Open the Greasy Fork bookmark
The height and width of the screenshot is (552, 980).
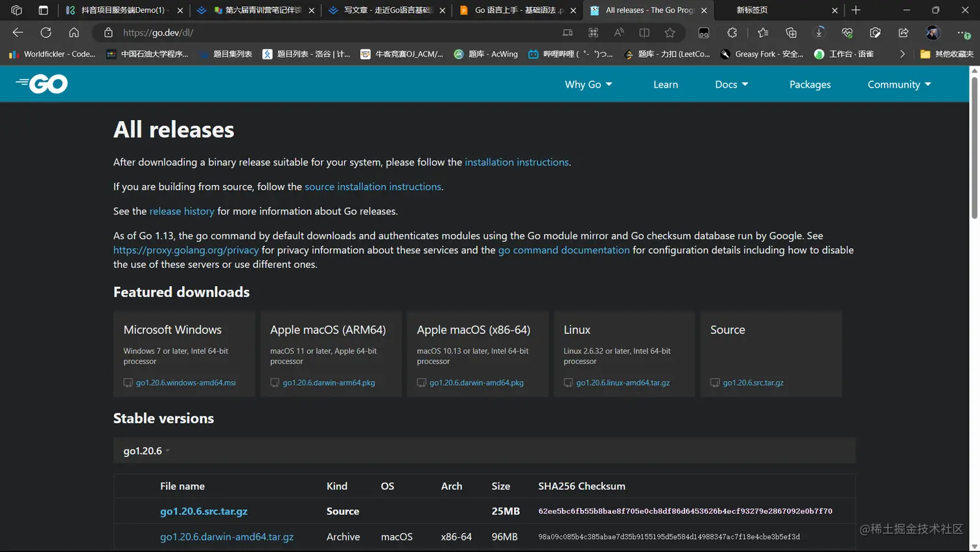762,54
